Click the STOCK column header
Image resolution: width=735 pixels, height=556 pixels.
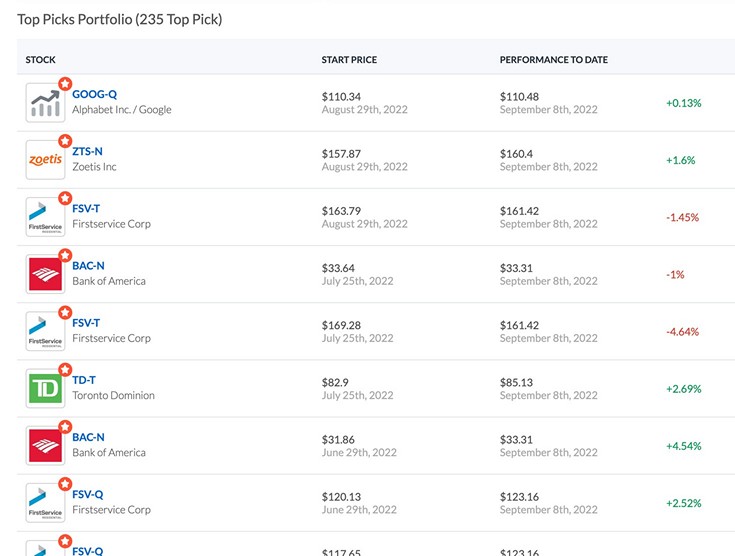[x=41, y=60]
